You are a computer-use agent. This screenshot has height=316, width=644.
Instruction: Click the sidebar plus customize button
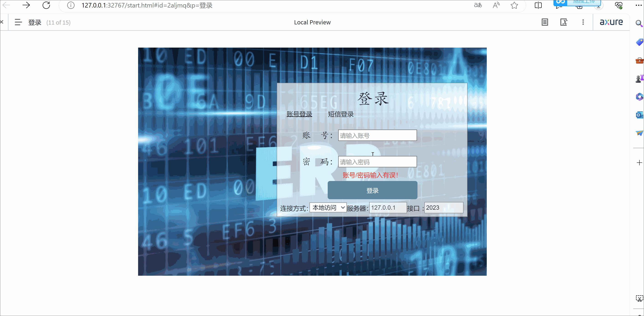pyautogui.click(x=639, y=163)
